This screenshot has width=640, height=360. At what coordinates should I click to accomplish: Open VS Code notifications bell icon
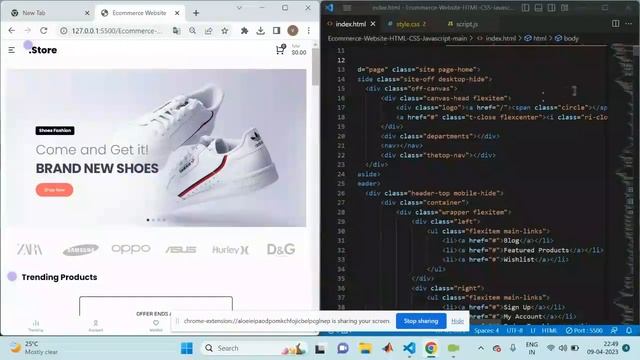[x=629, y=331]
